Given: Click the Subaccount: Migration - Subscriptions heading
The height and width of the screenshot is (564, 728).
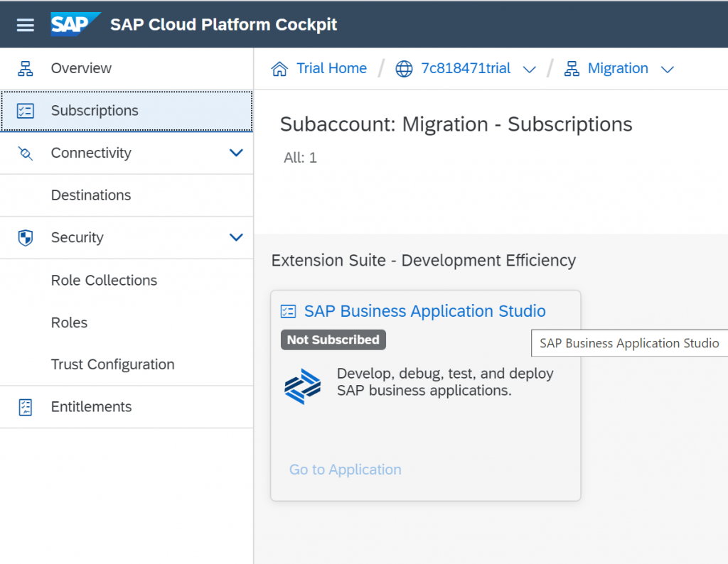Looking at the screenshot, I should pos(456,124).
